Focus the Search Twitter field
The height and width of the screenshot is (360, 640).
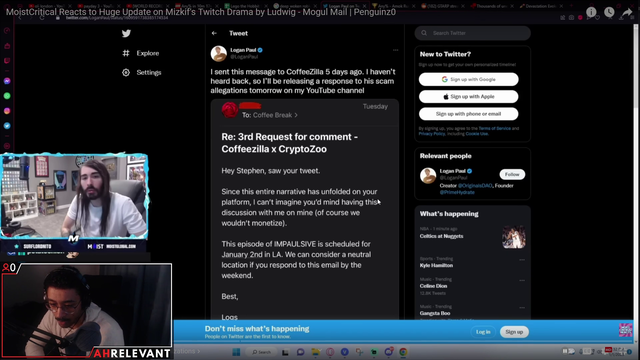pyautogui.click(x=473, y=33)
